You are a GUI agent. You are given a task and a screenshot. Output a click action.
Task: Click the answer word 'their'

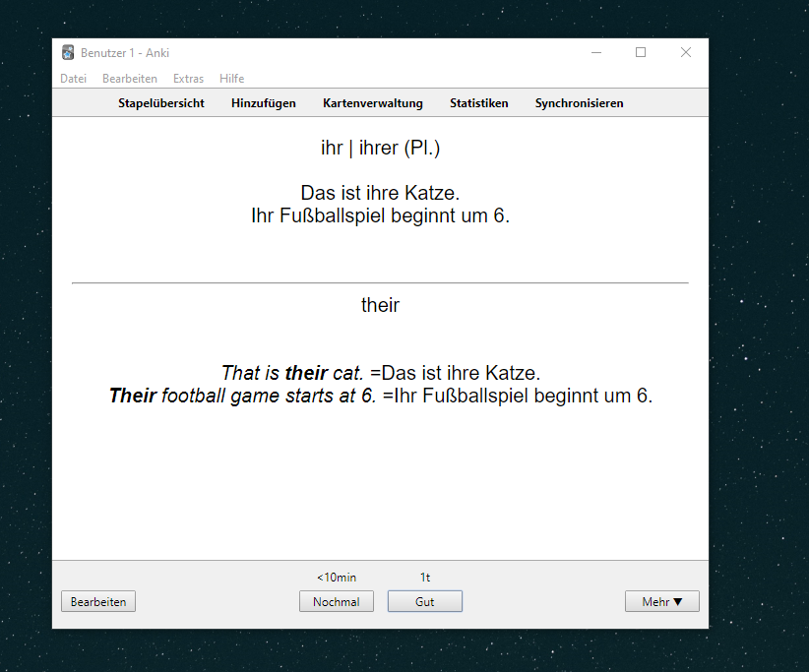[380, 305]
